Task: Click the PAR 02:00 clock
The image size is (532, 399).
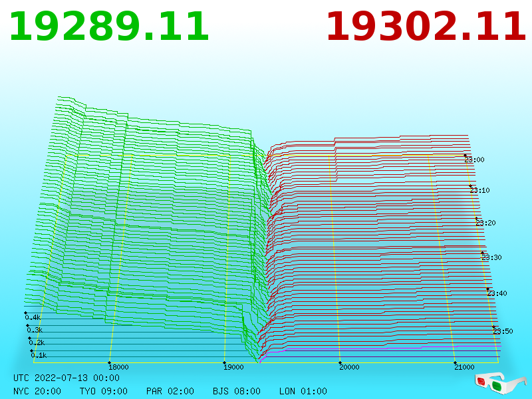Action: [170, 391]
